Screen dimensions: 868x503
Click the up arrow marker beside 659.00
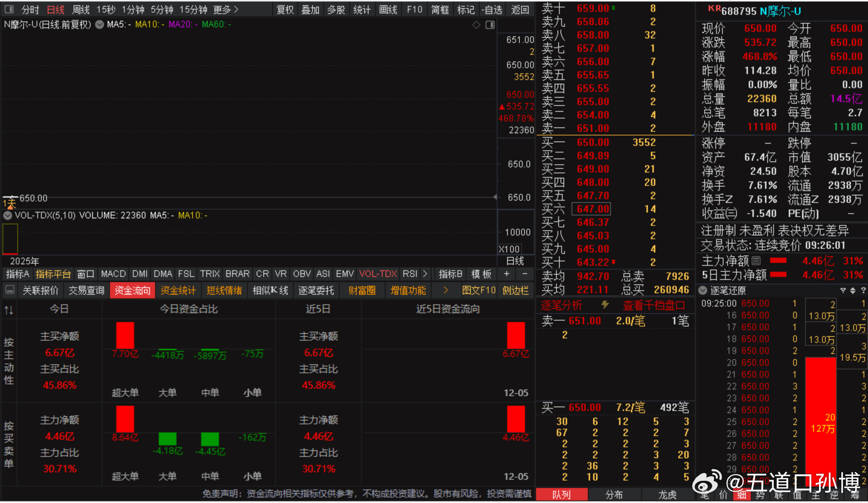pos(614,8)
